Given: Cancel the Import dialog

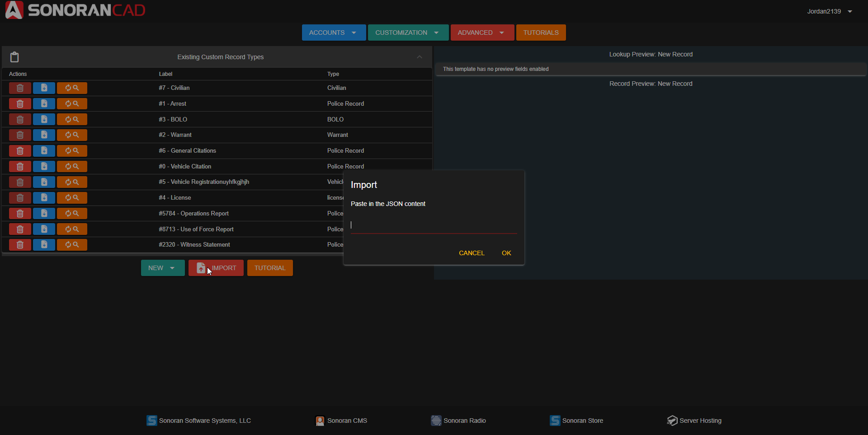Looking at the screenshot, I should tap(472, 253).
